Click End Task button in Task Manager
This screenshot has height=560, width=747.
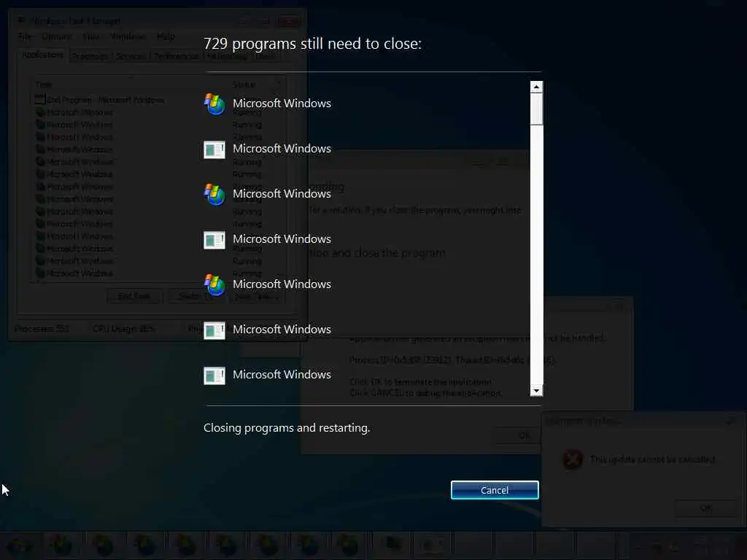coord(134,296)
